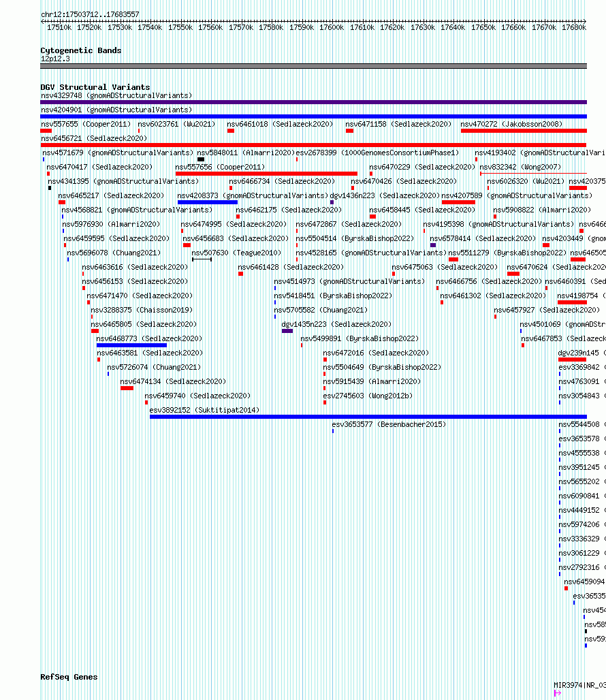606x700 pixels.
Task: Click the blue bar of nsv6468773
Action: 131,345
